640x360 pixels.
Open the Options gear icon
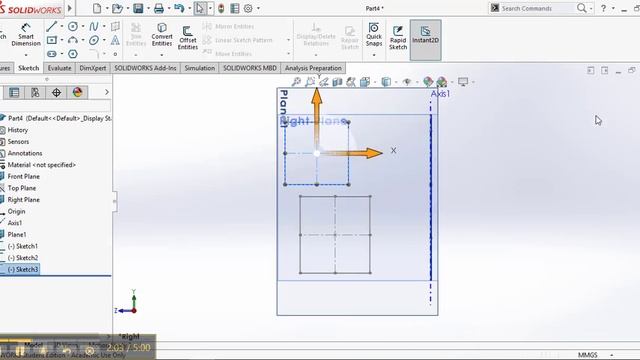click(248, 8)
